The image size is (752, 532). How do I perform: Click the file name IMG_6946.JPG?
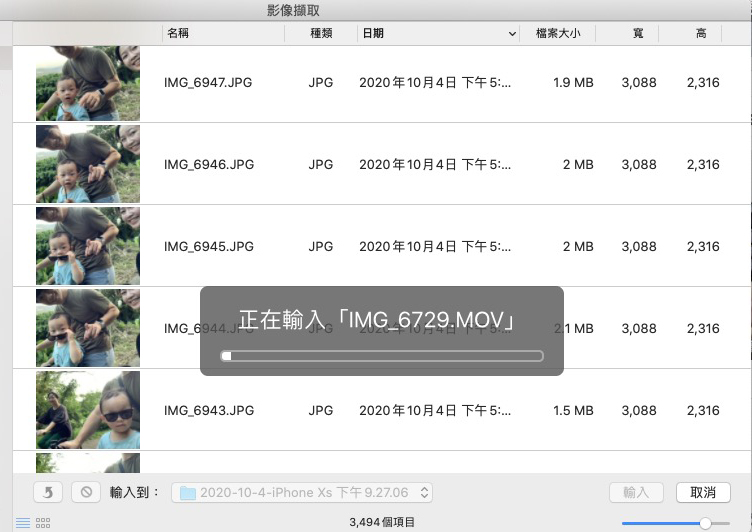pyautogui.click(x=209, y=165)
